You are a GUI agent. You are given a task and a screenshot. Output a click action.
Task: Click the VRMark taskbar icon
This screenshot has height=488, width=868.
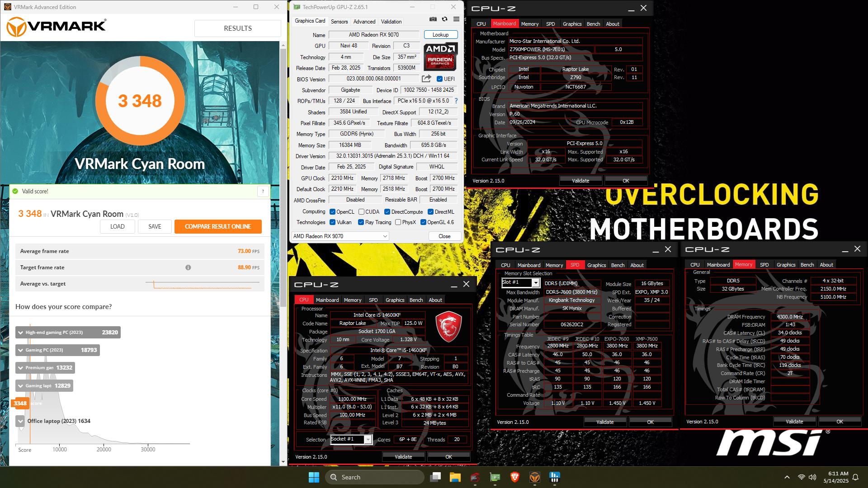click(534, 477)
